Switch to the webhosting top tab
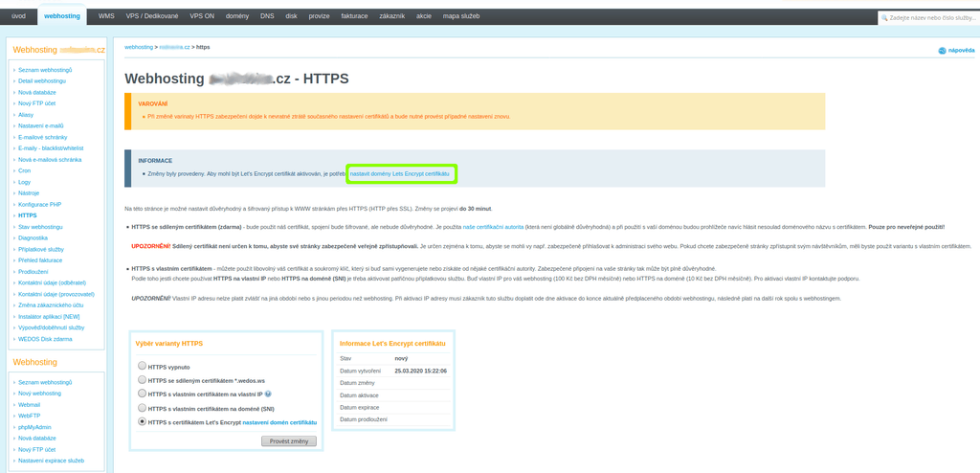The height and width of the screenshot is (473, 980). 62,16
